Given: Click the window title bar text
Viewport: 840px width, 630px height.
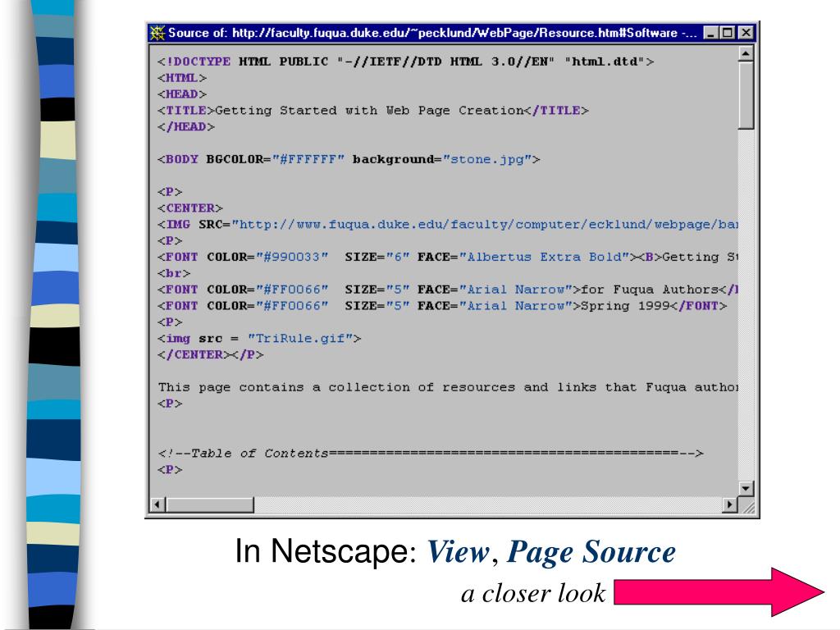Looking at the screenshot, I should click(432, 33).
